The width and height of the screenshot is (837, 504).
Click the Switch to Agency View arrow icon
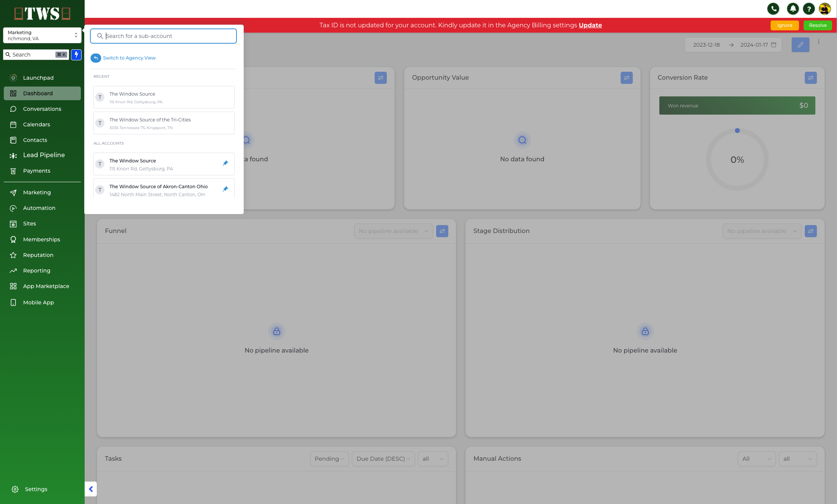pos(96,58)
